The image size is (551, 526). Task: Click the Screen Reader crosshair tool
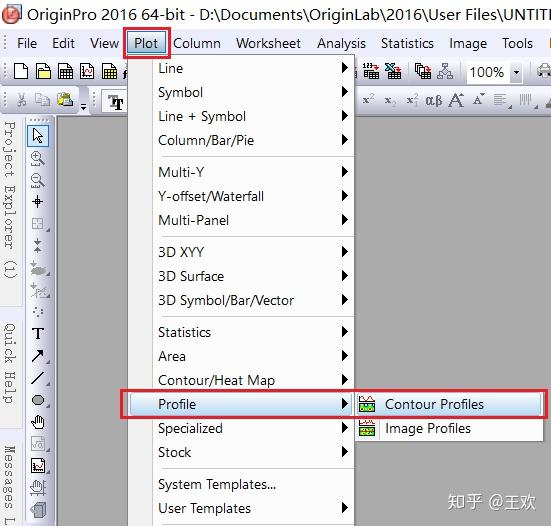(37, 202)
